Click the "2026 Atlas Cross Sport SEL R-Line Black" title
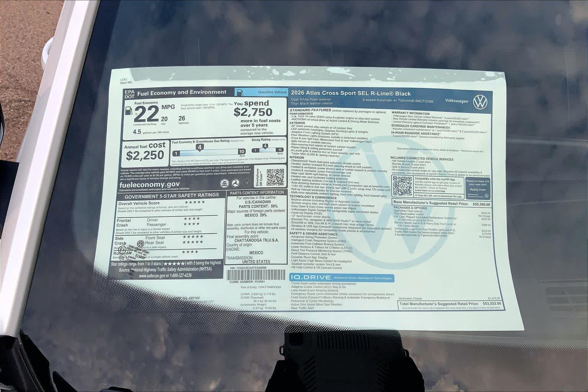The image size is (588, 392). [x=351, y=93]
